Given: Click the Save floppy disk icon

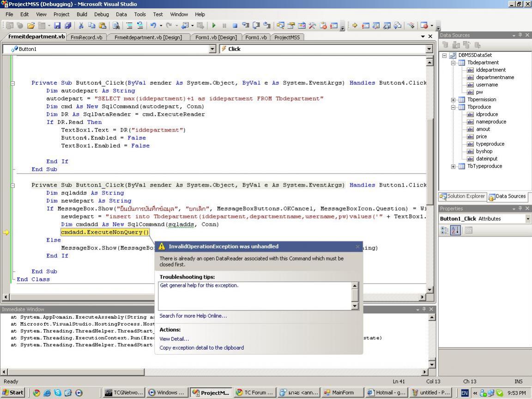Looking at the screenshot, I should 57,25.
